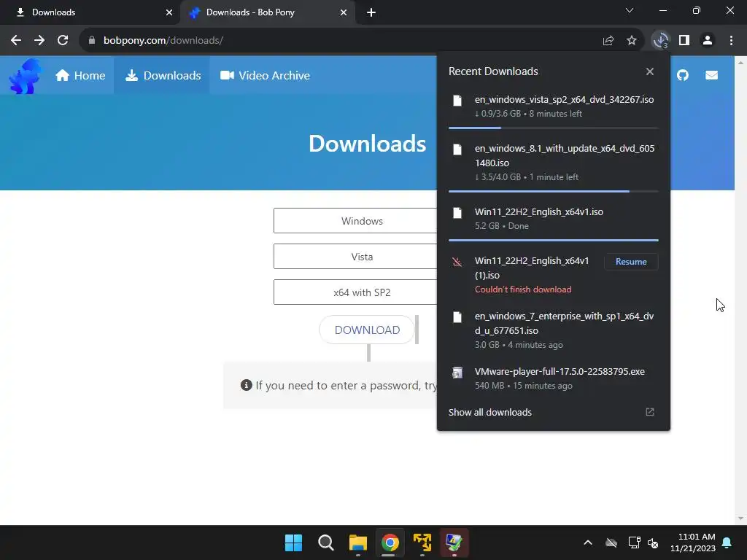
Task: Close the Recent Downloads popup
Action: coord(650,71)
